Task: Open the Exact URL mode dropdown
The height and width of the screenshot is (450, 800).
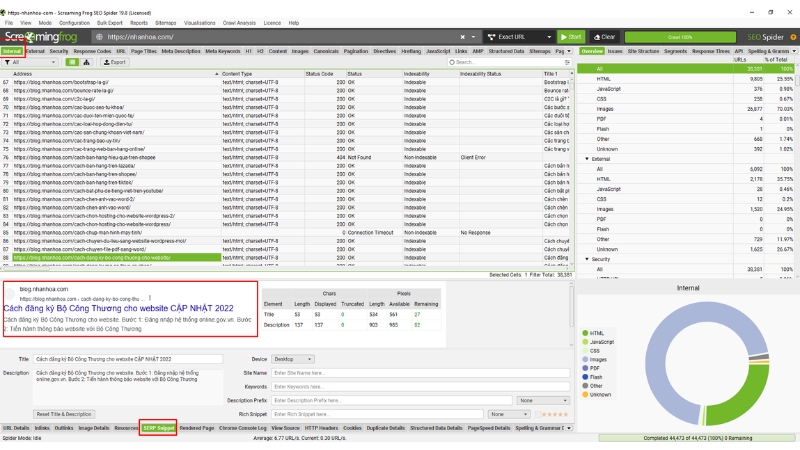Action: [x=518, y=37]
